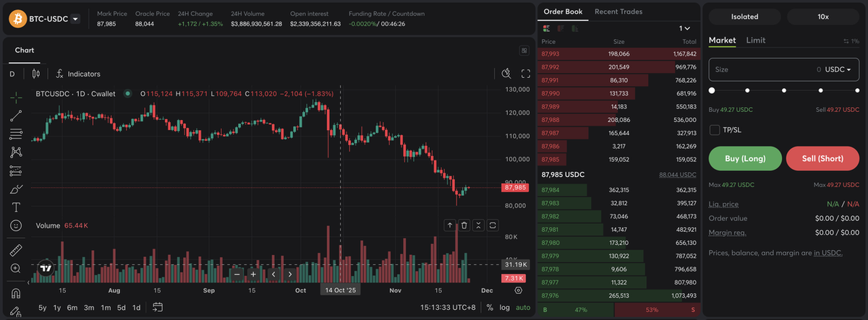
Task: Toggle the green indicator dot beside Cwallet
Action: (128, 93)
